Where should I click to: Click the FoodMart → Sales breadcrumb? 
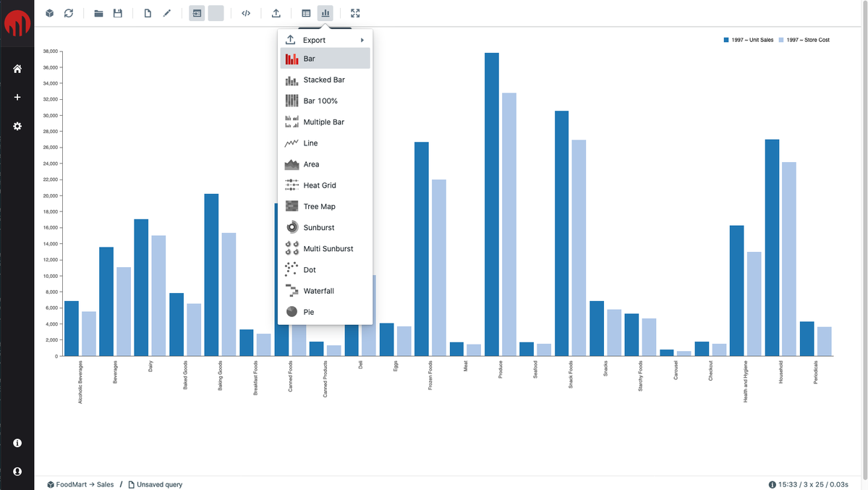82,483
